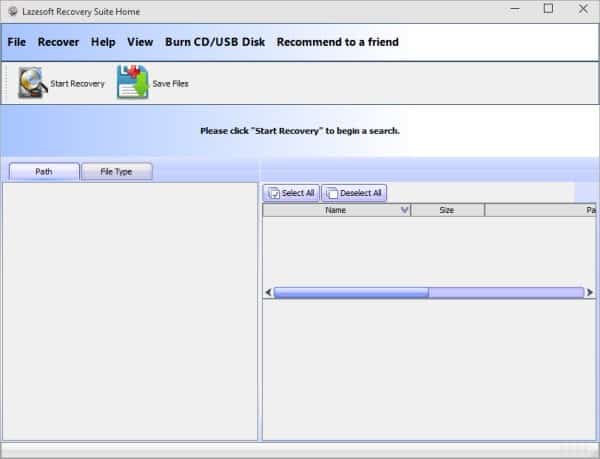The height and width of the screenshot is (459, 600).
Task: Click the Start Recovery disk magnifier icon
Action: tap(33, 82)
